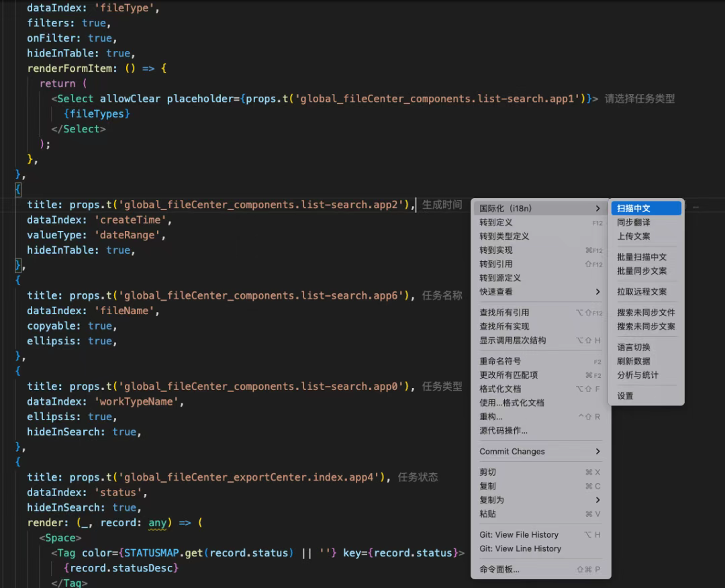Select 扫描中文 in the i18n submenu
The image size is (725, 588).
[646, 209]
